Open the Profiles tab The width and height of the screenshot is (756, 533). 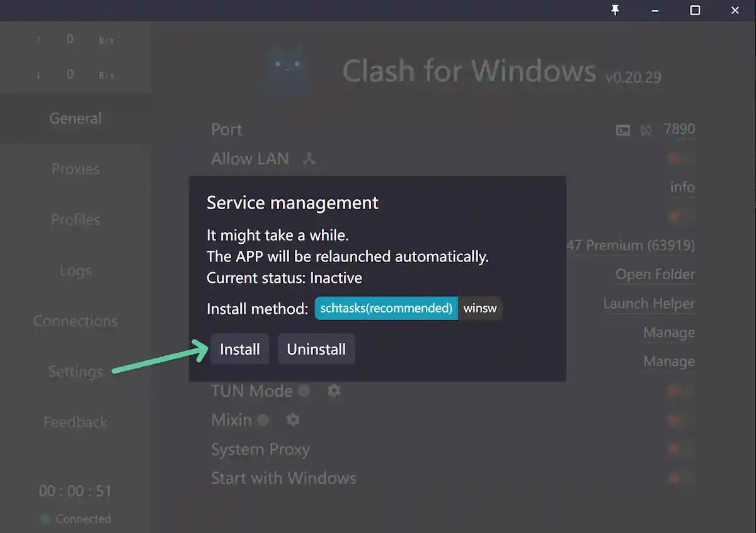pos(76,220)
